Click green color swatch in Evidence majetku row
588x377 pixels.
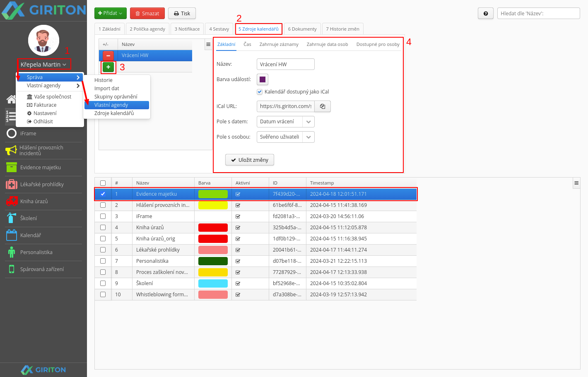point(213,194)
